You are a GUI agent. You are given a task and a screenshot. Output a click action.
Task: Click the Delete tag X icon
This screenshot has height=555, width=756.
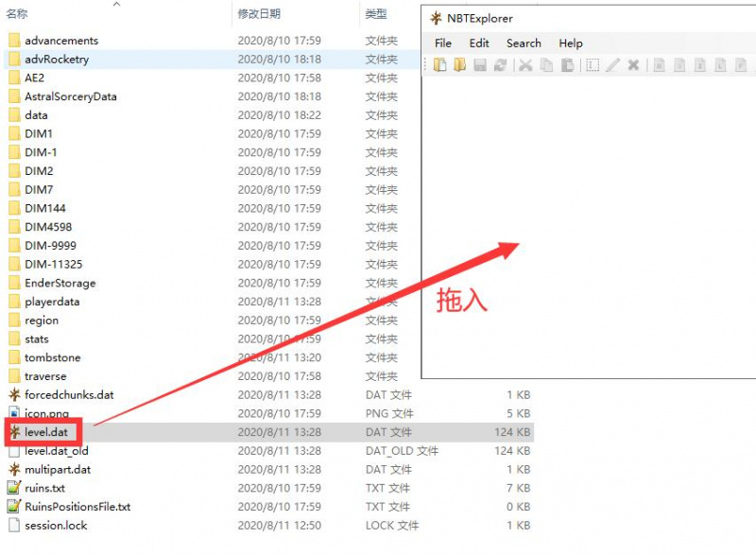click(634, 65)
